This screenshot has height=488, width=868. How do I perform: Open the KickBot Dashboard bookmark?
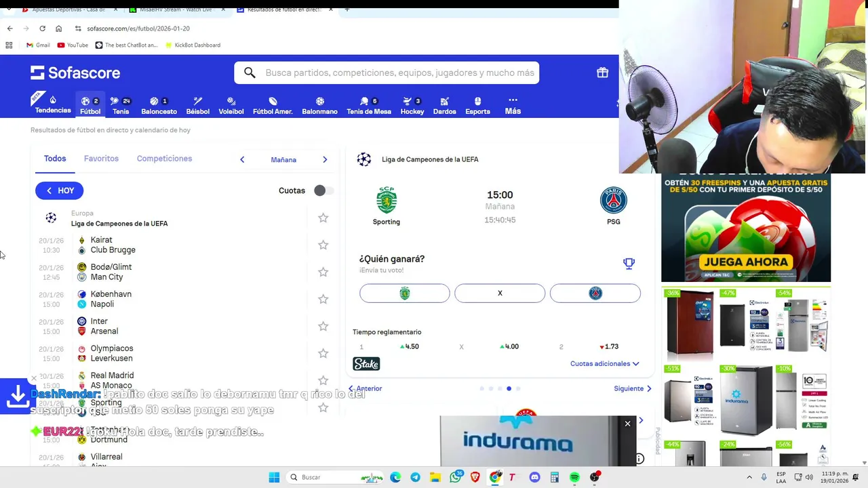click(192, 45)
